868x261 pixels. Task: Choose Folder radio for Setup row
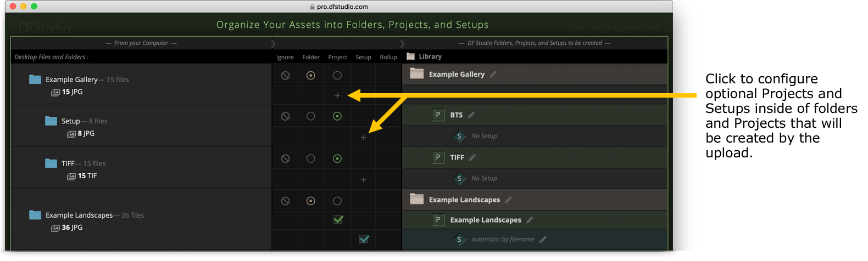(311, 116)
